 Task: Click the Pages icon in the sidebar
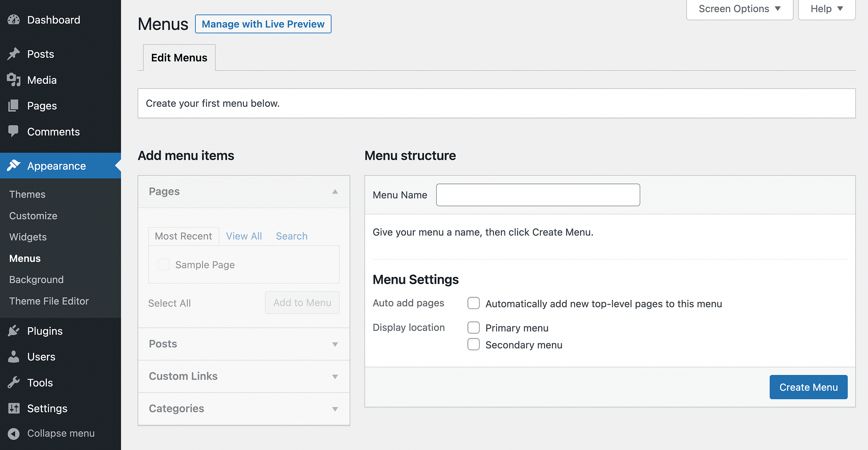click(x=14, y=105)
